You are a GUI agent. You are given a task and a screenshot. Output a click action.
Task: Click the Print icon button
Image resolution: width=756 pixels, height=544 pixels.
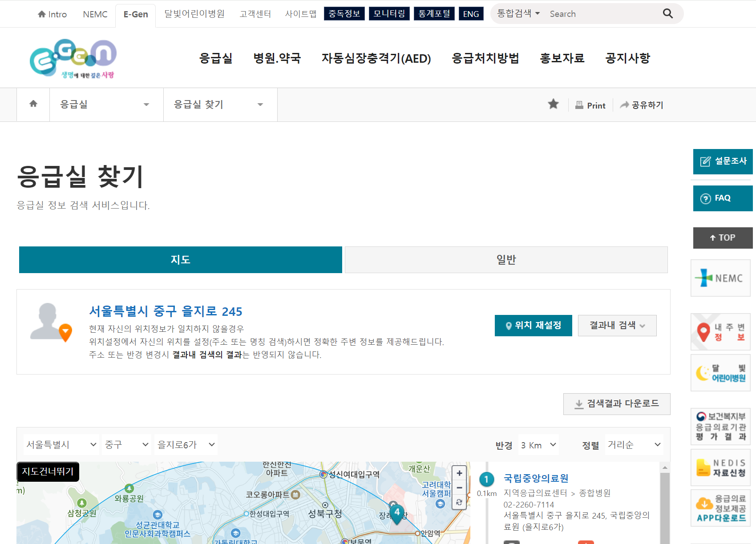[590, 105]
